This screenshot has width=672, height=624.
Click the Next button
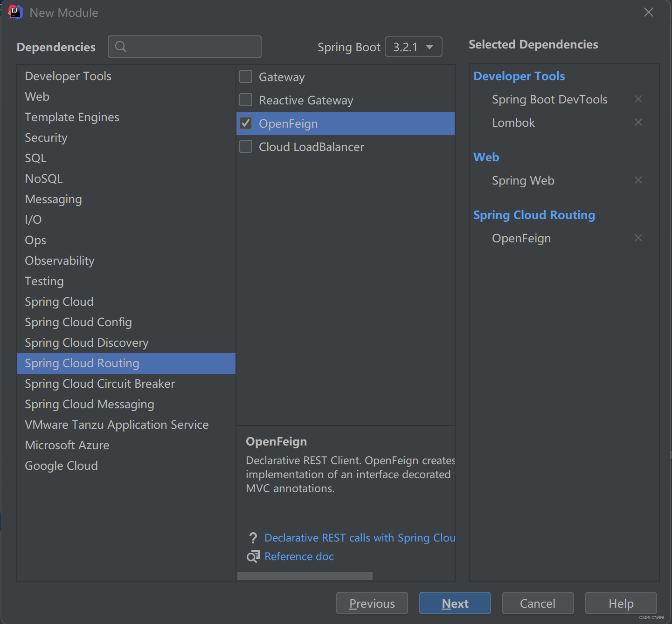[455, 603]
